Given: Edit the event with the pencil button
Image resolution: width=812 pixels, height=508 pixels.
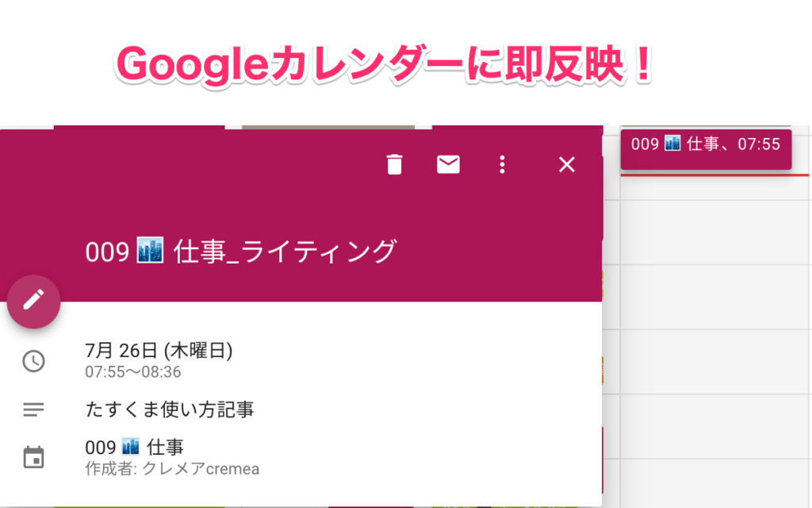Looking at the screenshot, I should (33, 301).
